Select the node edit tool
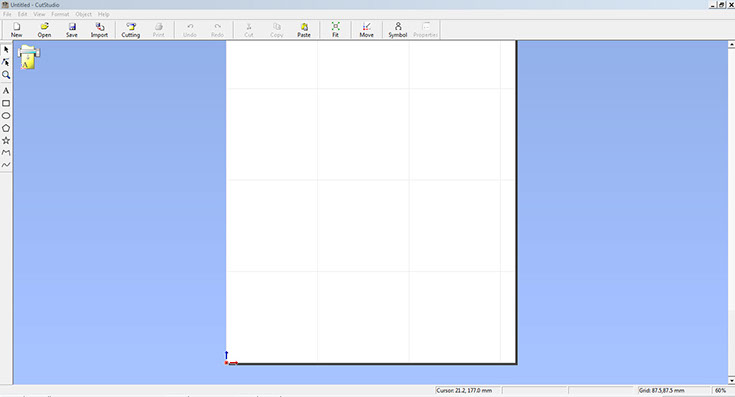The image size is (735, 397). point(6,62)
